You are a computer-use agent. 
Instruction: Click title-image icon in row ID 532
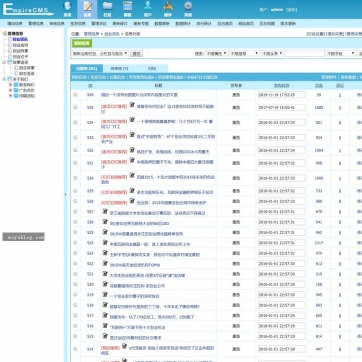tap(132, 150)
